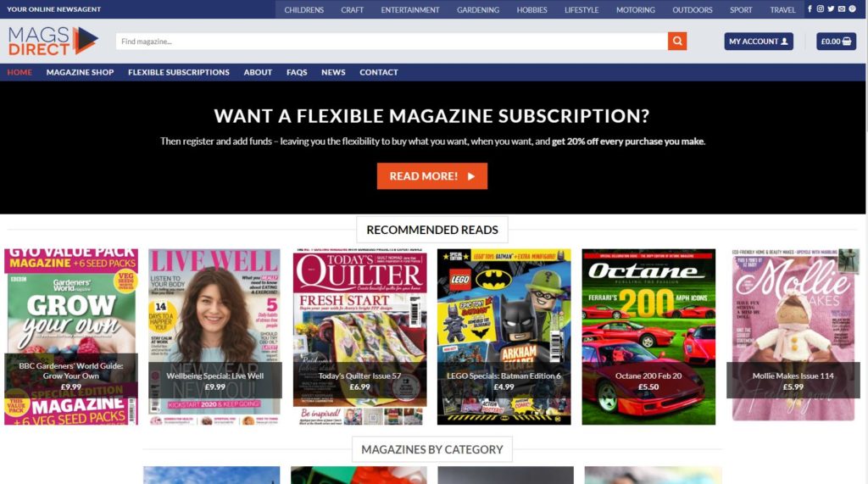Open the Magazine Shop menu item
This screenshot has width=868, height=484.
tap(80, 72)
